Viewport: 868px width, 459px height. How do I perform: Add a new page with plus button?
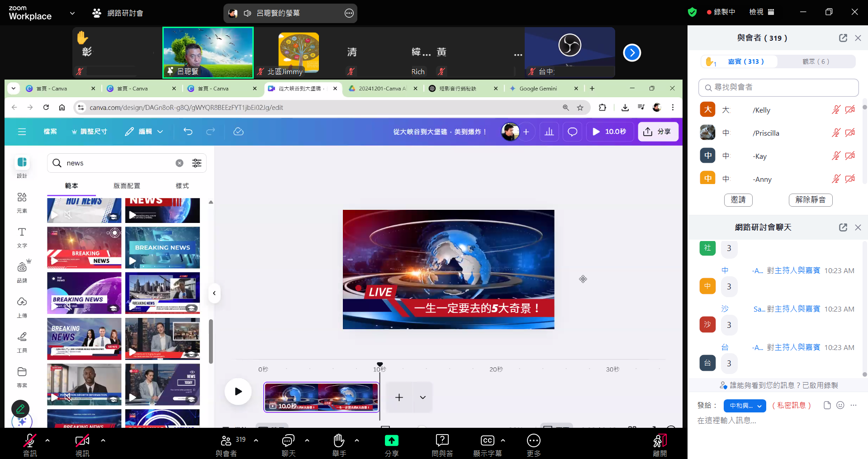click(399, 397)
